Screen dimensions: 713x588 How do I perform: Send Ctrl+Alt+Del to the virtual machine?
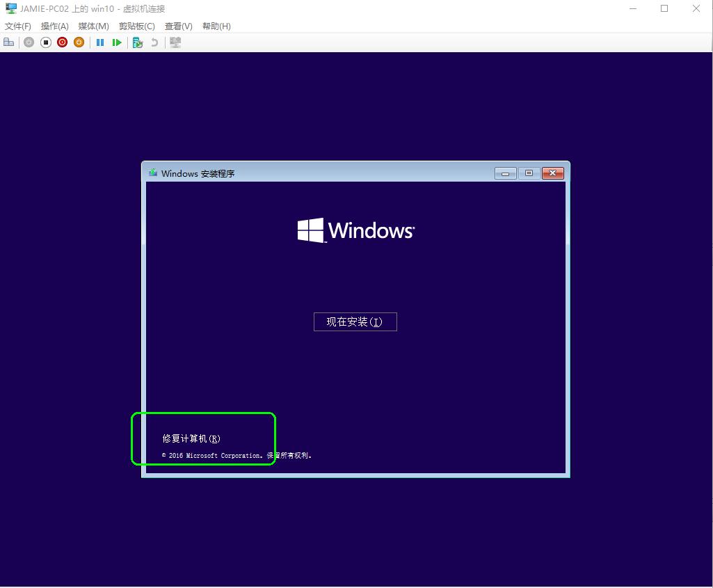9,42
